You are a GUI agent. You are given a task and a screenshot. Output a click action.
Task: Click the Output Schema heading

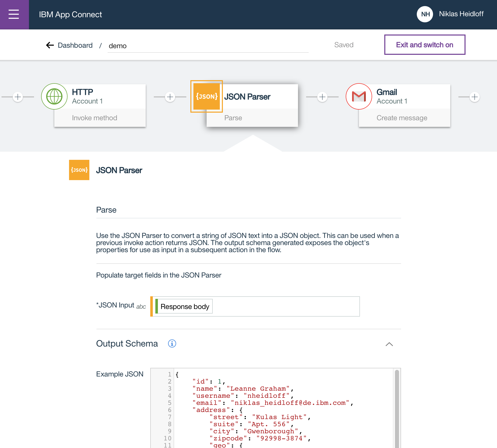click(x=127, y=343)
